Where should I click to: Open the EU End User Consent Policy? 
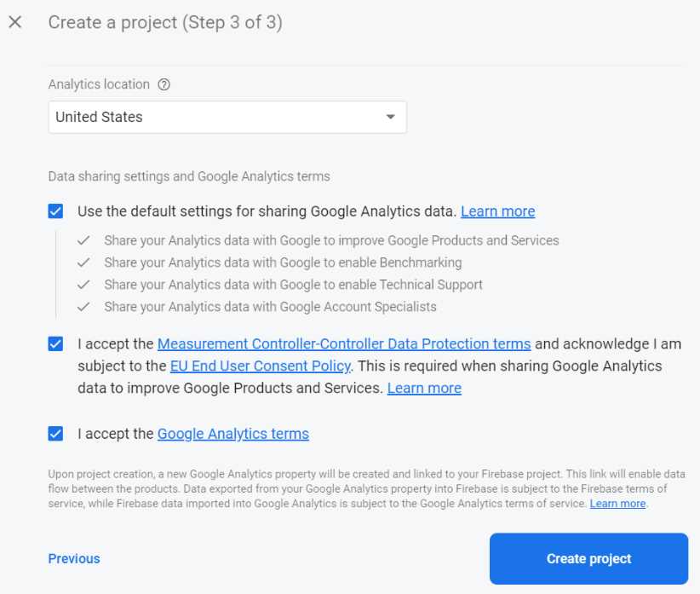click(259, 365)
